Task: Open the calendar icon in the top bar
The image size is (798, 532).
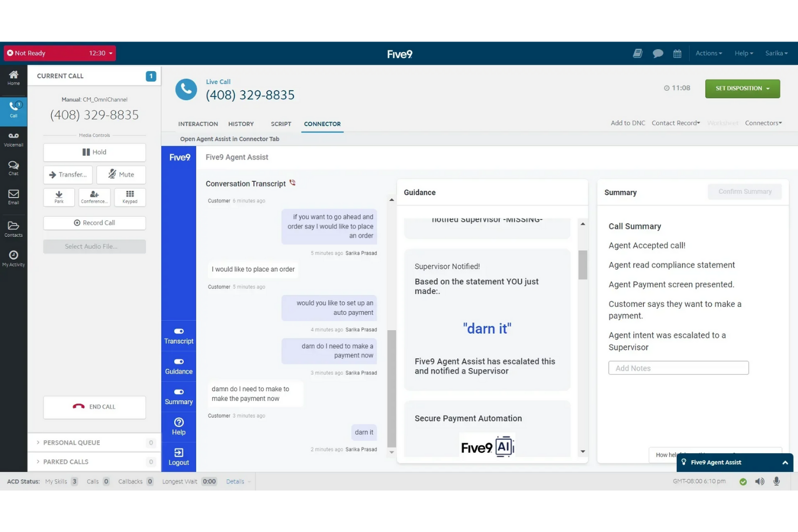Action: (x=677, y=53)
